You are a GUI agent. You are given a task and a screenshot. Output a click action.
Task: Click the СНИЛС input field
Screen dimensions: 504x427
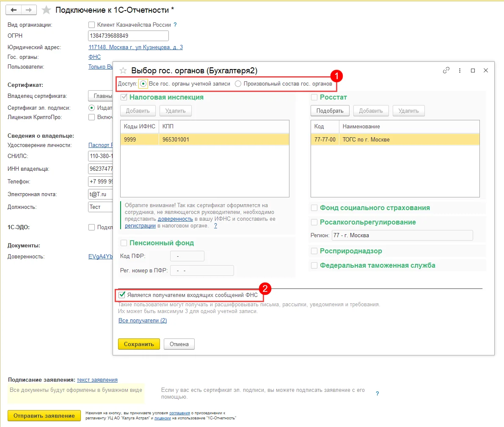pyautogui.click(x=100, y=156)
